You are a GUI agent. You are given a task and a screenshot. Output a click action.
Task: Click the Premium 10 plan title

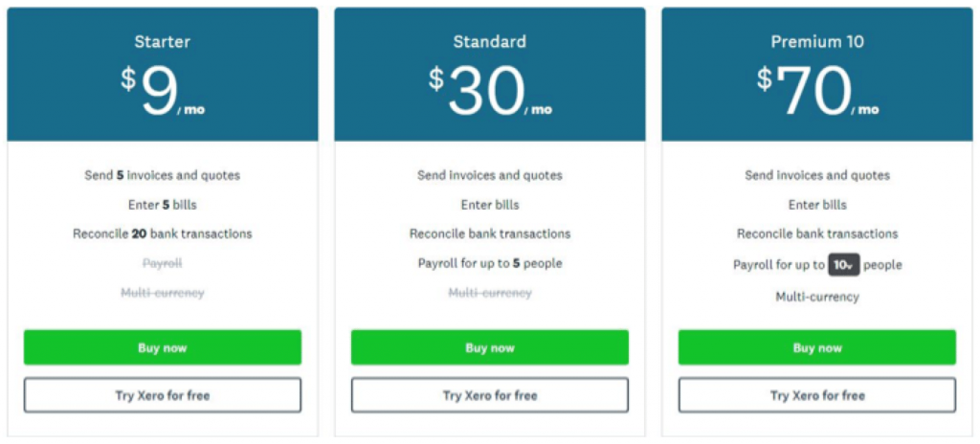click(817, 42)
